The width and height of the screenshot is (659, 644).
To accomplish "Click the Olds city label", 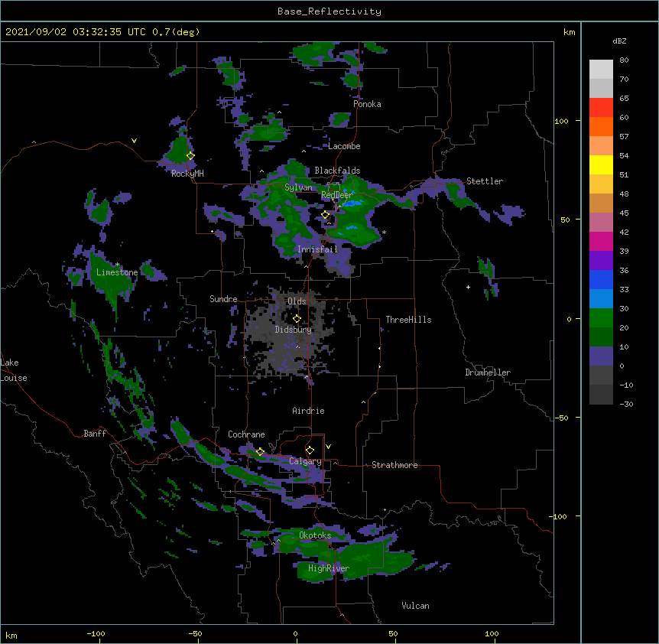I will pyautogui.click(x=297, y=301).
